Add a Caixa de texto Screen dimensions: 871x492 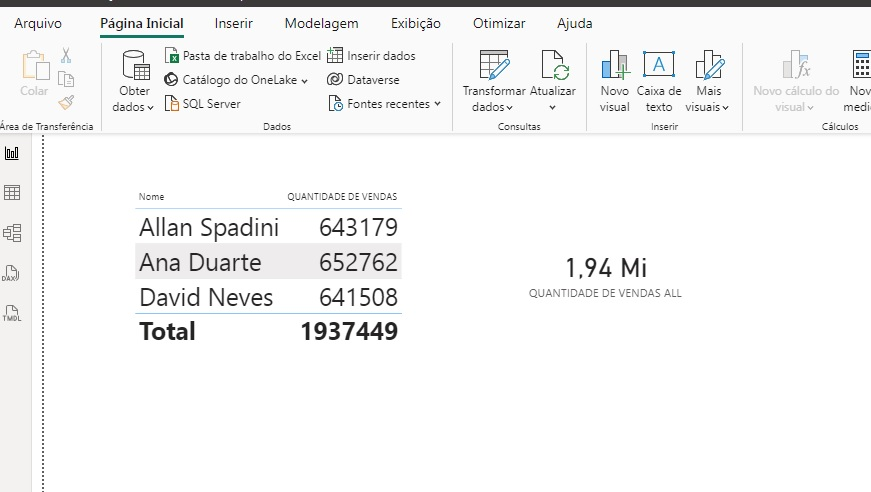(659, 81)
